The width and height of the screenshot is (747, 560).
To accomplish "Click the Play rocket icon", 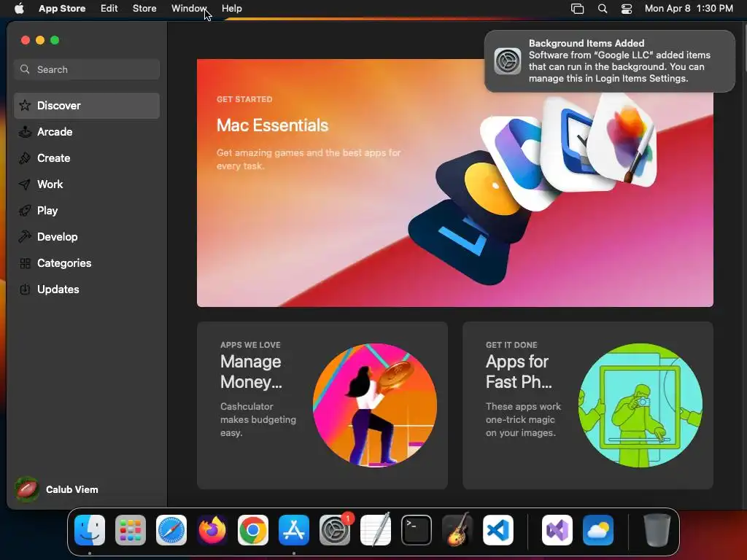I will [25, 210].
